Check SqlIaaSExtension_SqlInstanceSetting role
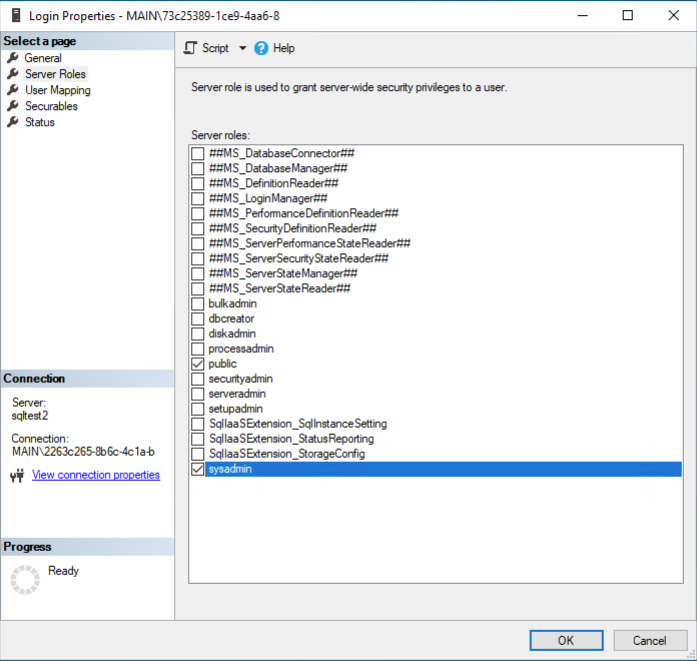Screen dimensions: 697x661 pos(197,424)
